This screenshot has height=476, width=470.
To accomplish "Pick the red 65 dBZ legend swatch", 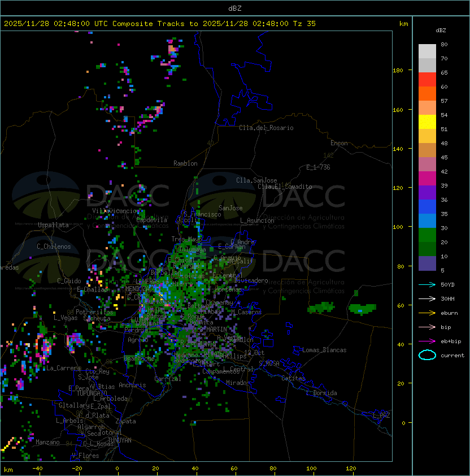I will 427,79.
